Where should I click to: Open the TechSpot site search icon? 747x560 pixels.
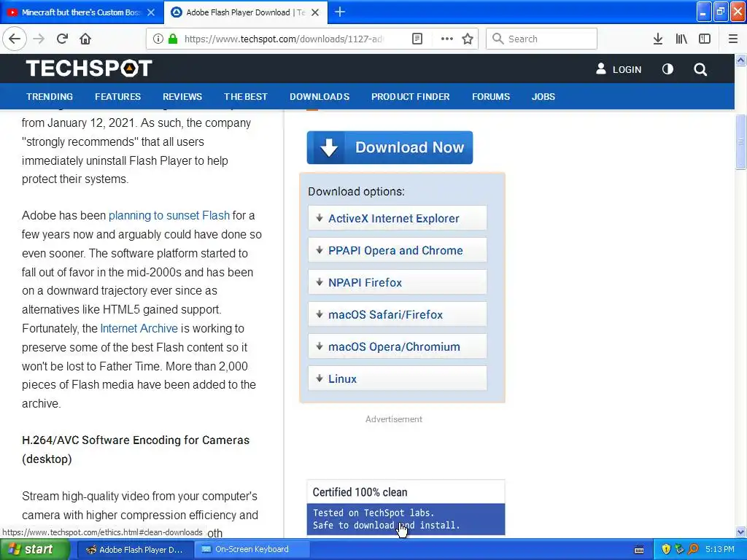pyautogui.click(x=700, y=69)
